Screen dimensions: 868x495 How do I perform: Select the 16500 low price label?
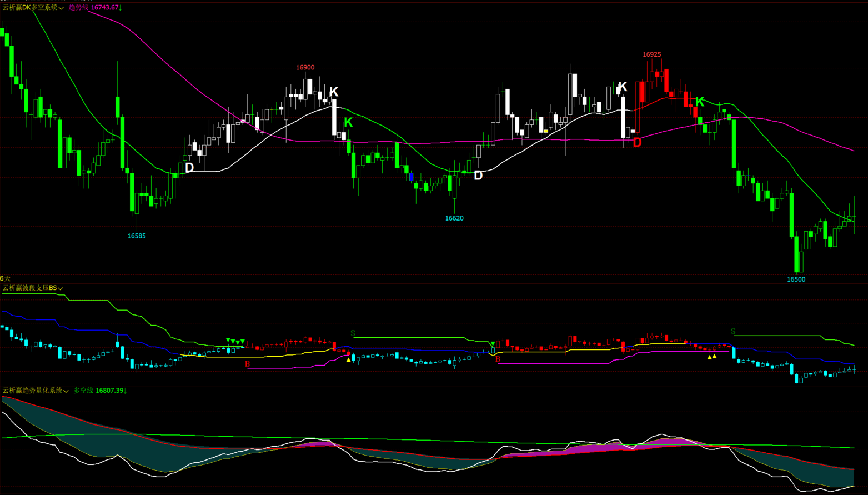[x=796, y=279]
